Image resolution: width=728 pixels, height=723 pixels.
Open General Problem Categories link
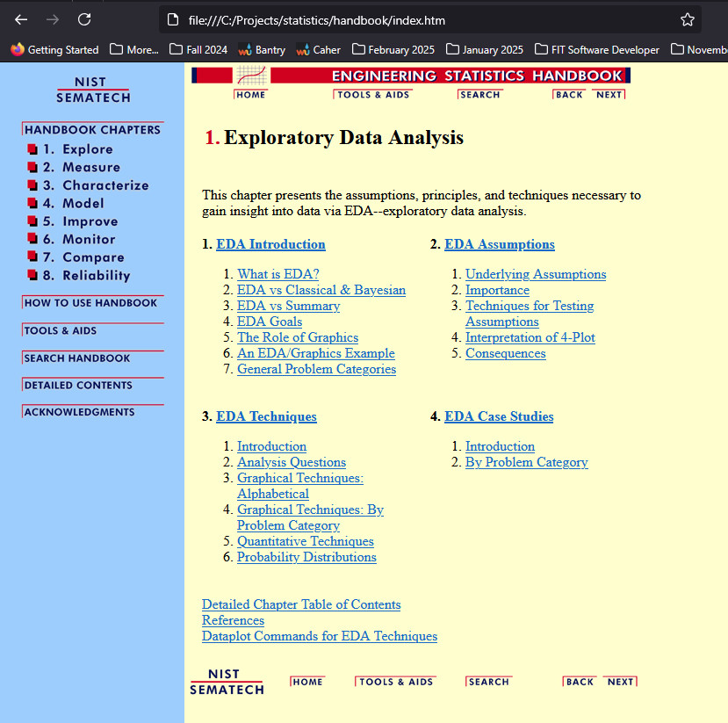click(x=317, y=369)
